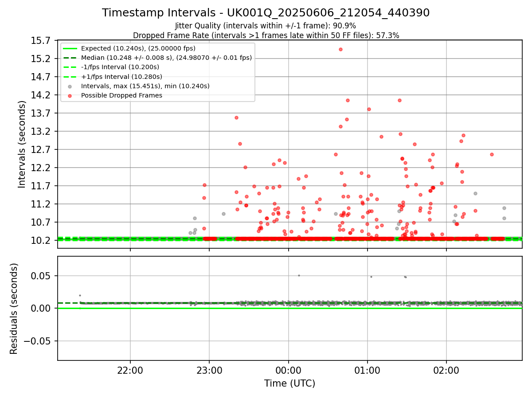Click the 00:00 x-axis tick label

(x=289, y=370)
